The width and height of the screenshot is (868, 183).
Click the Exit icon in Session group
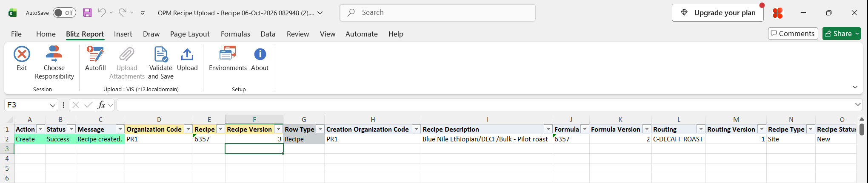pyautogui.click(x=22, y=54)
